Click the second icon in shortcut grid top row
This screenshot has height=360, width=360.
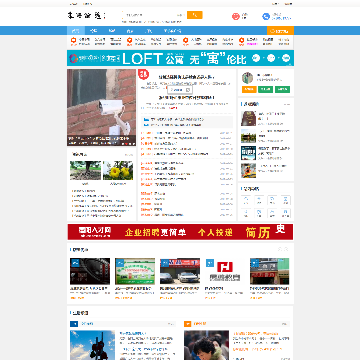259,200
